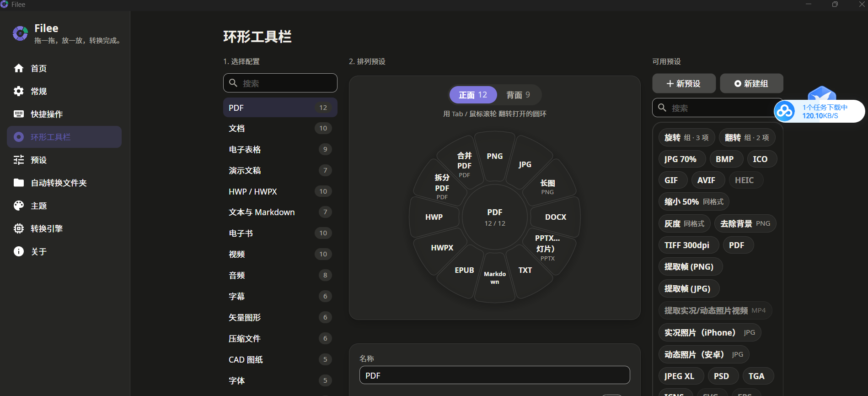Screen dimensions: 868x396
Task: Switch to the 正面 12 tab
Action: 473,95
